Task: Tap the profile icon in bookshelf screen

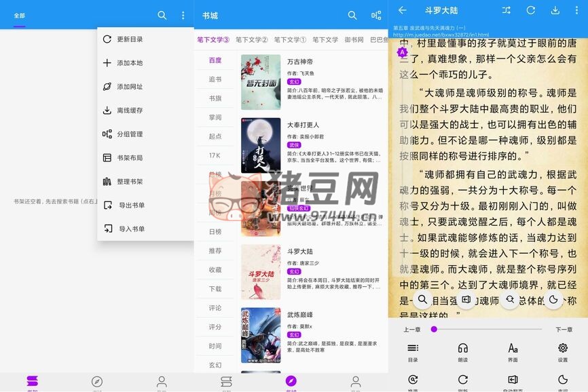Action: (162, 382)
